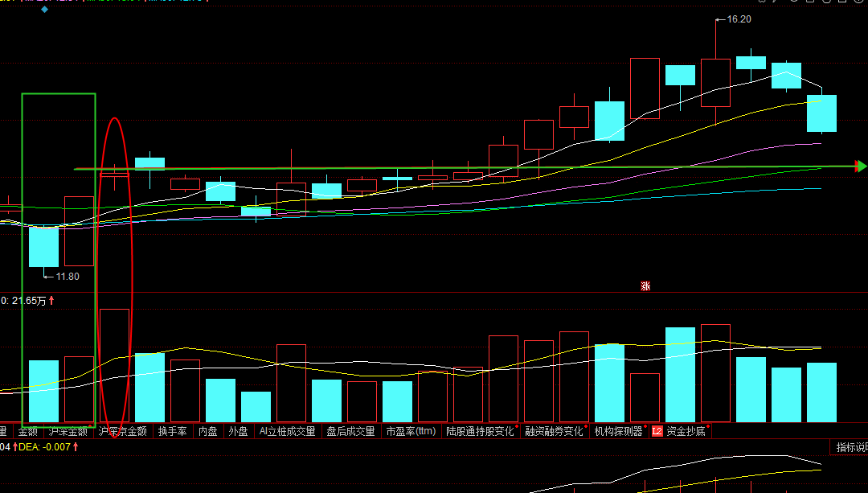Click the DEA: -0.007 readout

pos(45,447)
